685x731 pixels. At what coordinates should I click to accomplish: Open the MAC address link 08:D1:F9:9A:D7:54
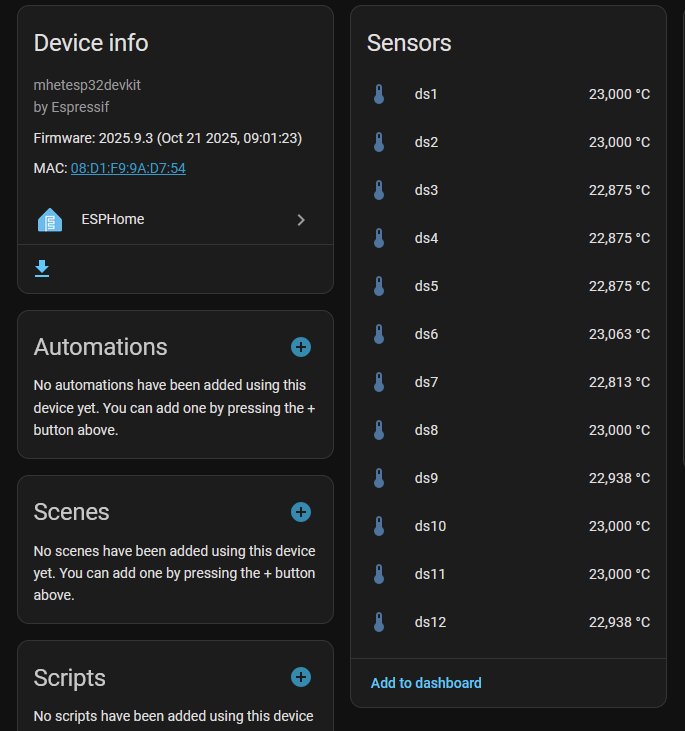tap(128, 168)
